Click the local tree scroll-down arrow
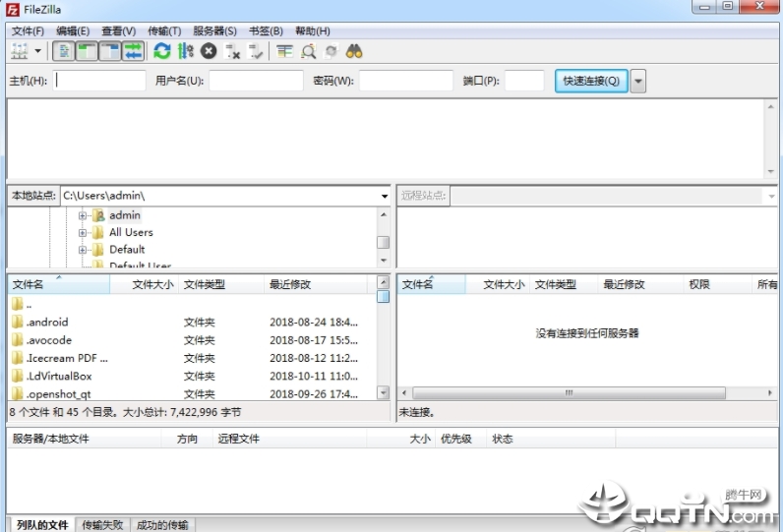The image size is (783, 532). point(384,260)
